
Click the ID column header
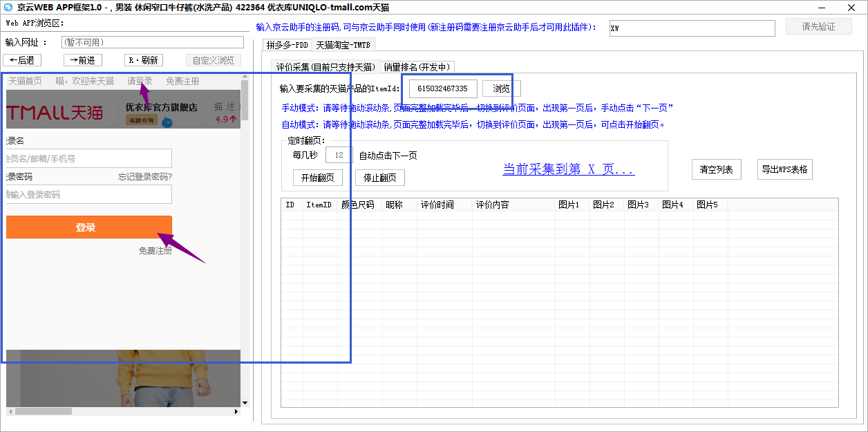(291, 205)
